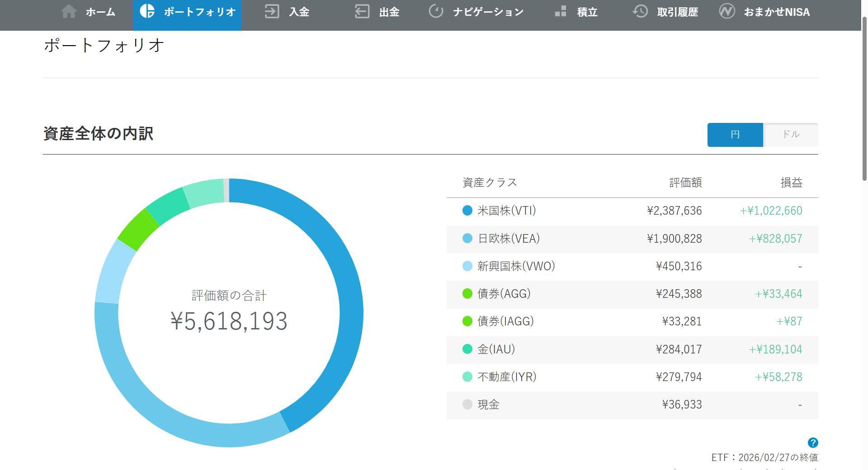Viewport: 868px width, 470px height.
Task: Click the 積立 bar chart icon
Action: tap(561, 12)
